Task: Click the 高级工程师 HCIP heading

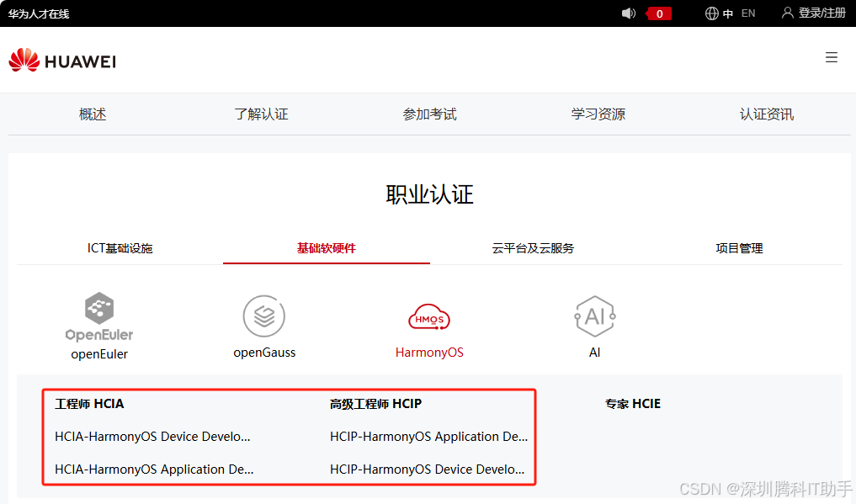Action: coord(375,404)
